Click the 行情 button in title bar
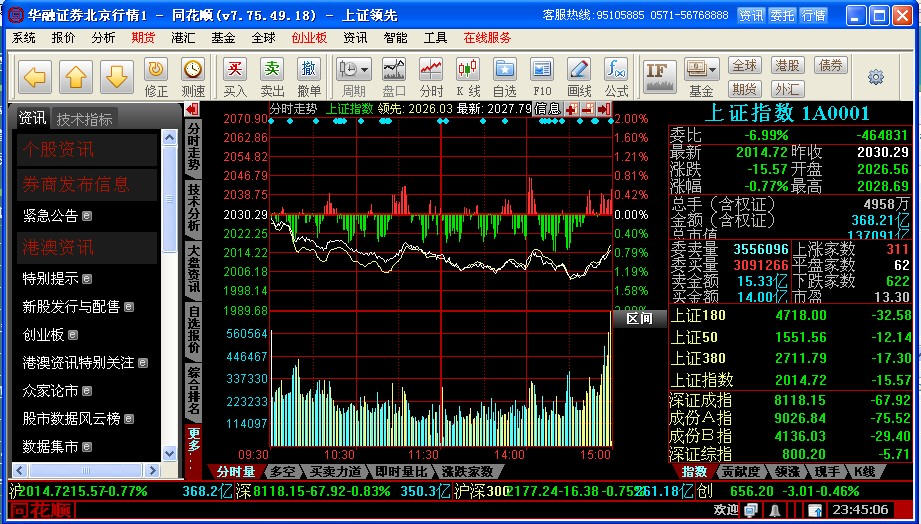Image resolution: width=921 pixels, height=524 pixels. [814, 15]
